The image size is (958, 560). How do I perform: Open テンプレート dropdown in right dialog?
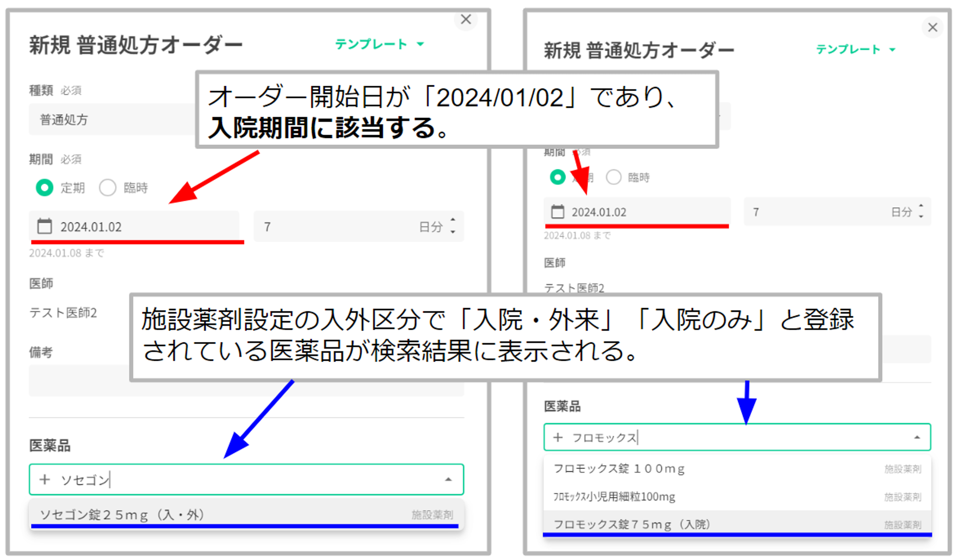855,49
